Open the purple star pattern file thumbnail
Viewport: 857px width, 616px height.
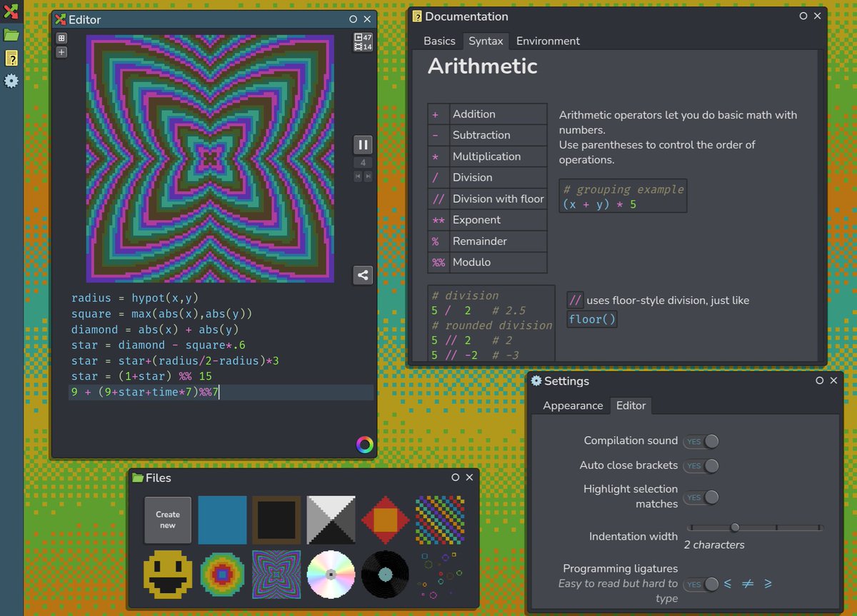[276, 574]
